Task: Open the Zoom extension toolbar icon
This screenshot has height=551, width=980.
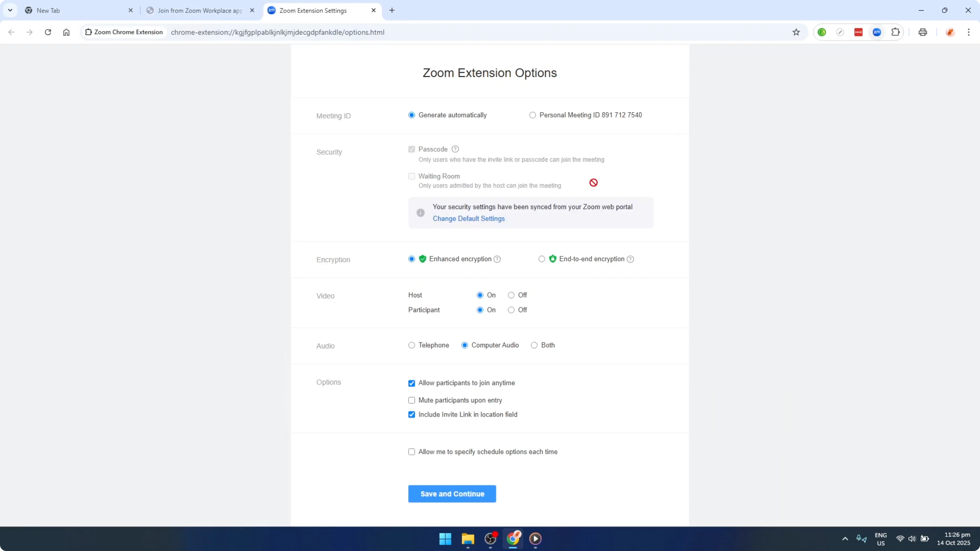Action: 877,32
